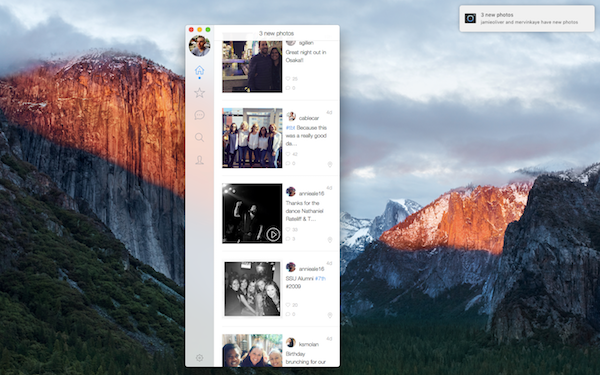600x375 pixels.
Task: Open username link on the 'Birthday brunching' post
Action: click(308, 344)
